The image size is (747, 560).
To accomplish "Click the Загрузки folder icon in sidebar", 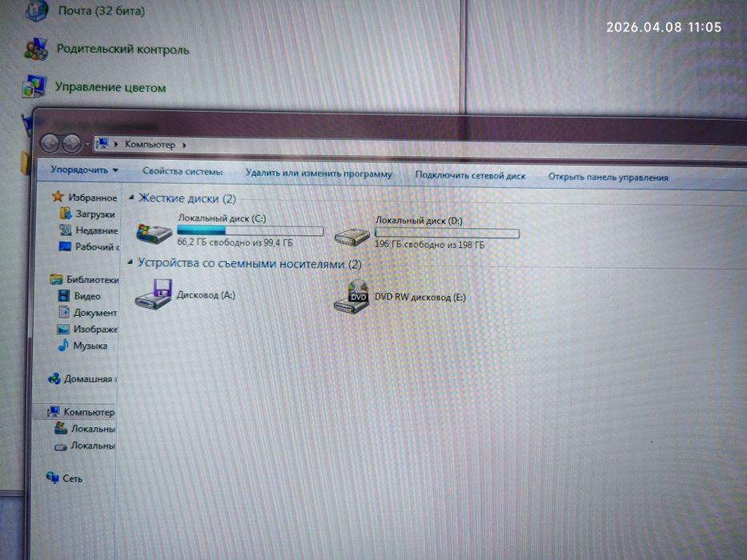I will 66,214.
